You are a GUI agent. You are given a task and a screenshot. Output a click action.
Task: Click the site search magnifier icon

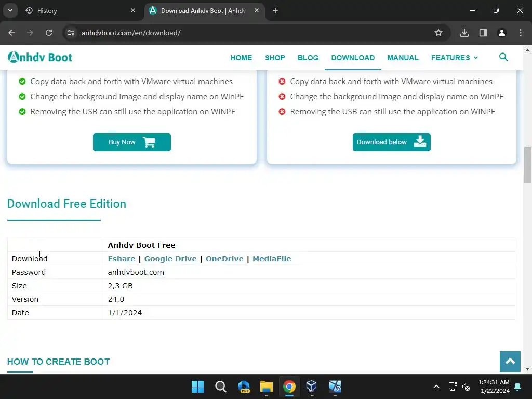[503, 57]
